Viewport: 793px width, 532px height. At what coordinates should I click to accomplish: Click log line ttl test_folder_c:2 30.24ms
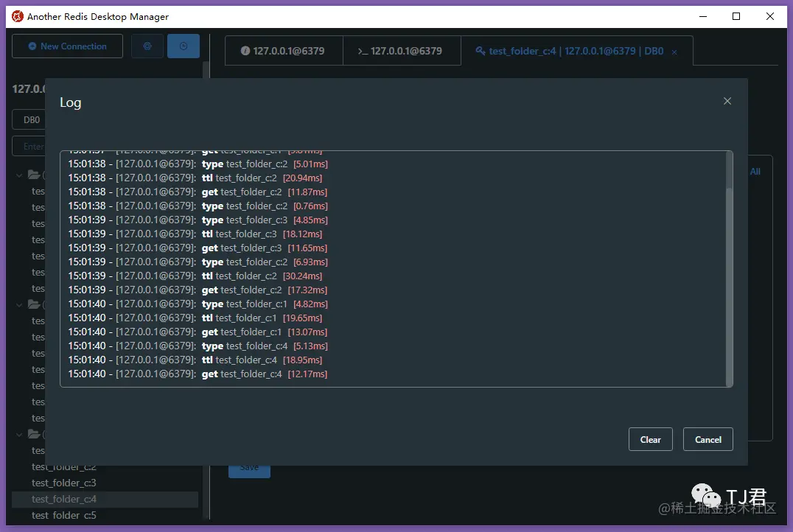(195, 276)
